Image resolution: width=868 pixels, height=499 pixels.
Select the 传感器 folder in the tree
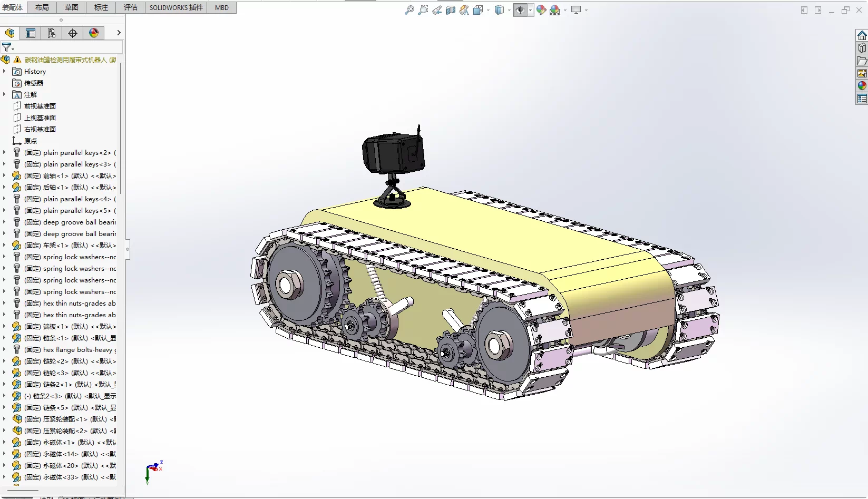[x=33, y=83]
